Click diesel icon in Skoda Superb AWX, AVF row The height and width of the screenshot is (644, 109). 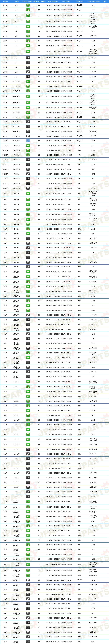(28, 160)
